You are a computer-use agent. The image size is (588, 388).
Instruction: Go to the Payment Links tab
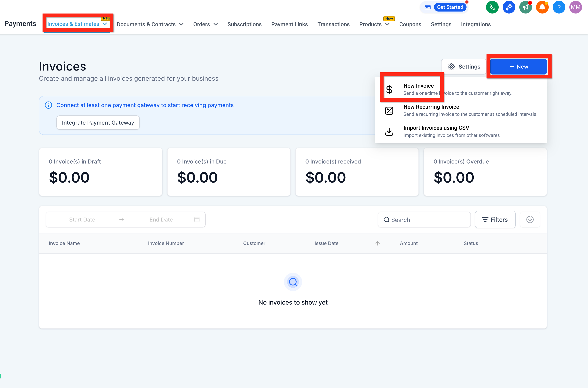(289, 24)
